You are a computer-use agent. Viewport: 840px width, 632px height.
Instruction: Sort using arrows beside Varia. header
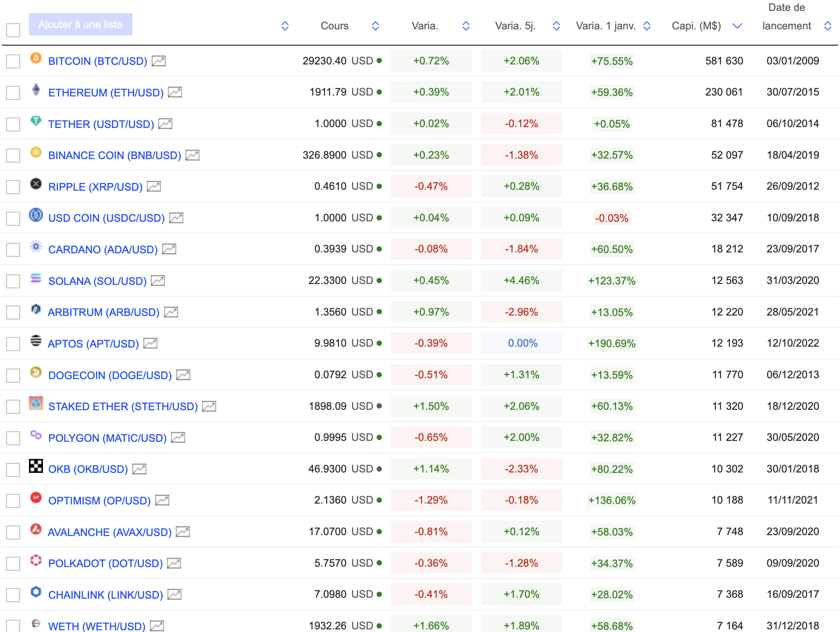point(466,26)
